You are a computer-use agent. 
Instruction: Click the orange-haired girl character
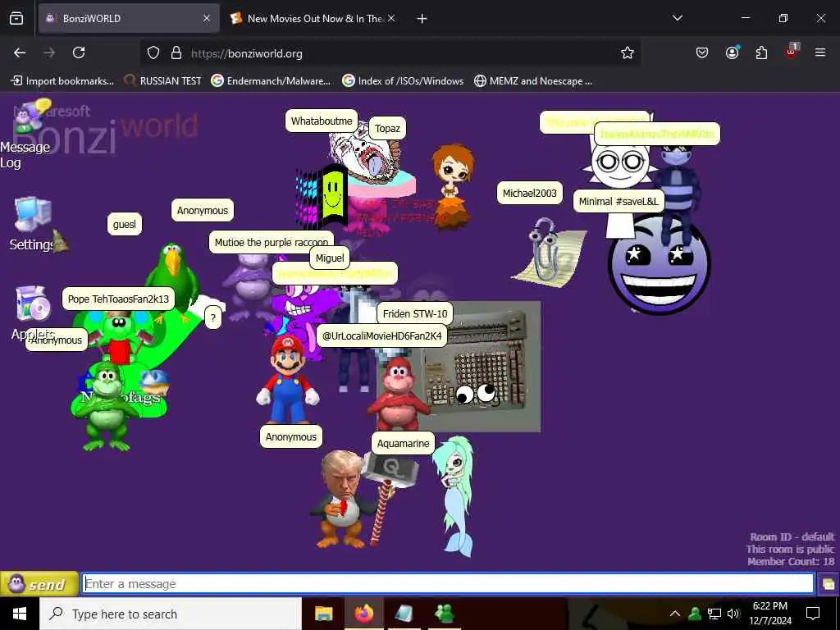click(x=453, y=185)
